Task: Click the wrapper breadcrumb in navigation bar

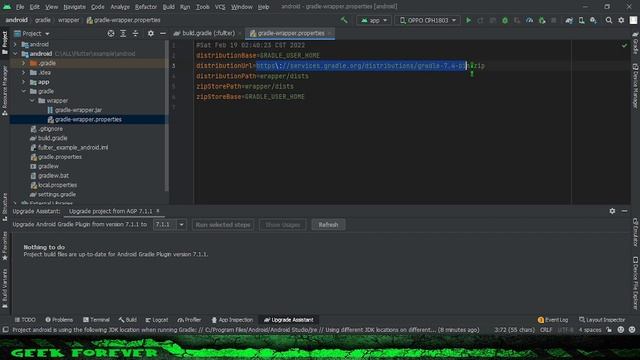Action: [68, 20]
